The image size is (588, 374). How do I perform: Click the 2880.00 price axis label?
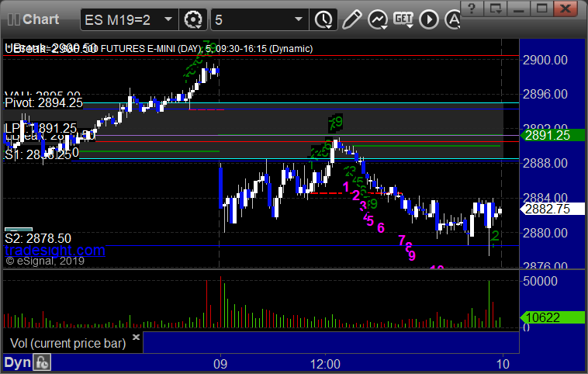click(545, 233)
